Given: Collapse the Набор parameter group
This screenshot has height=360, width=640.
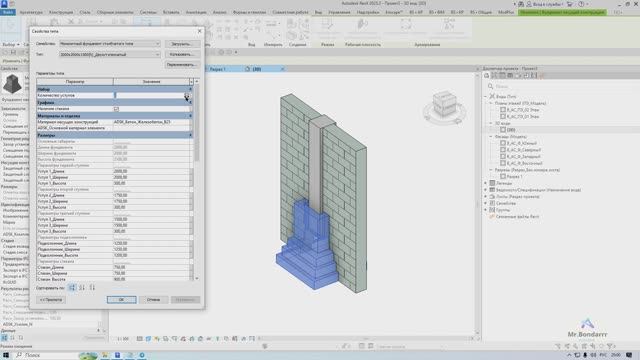Looking at the screenshot, I should (190, 89).
